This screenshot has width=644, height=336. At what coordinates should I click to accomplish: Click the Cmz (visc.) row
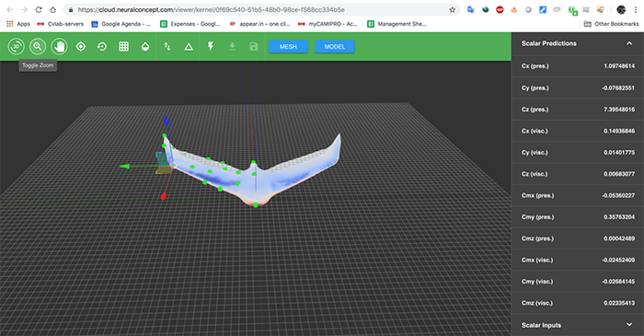578,303
